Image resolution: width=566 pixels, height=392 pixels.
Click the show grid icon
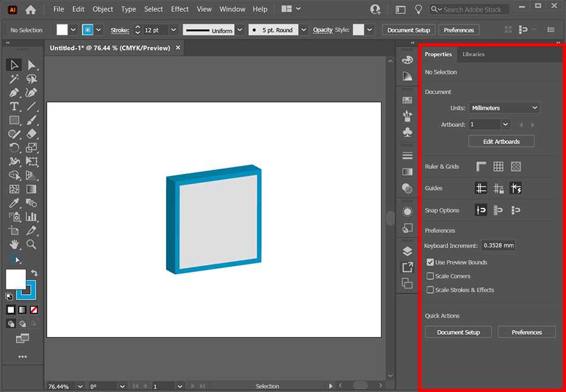[x=498, y=166]
